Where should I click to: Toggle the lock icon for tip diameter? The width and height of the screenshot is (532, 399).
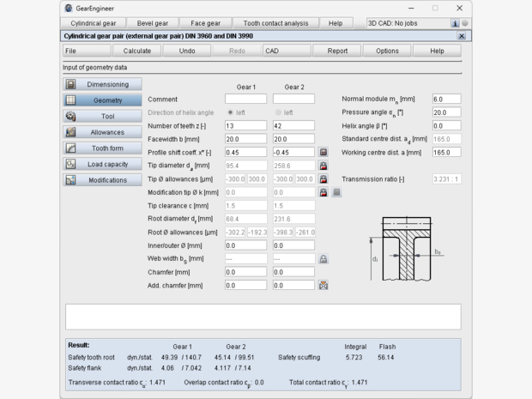click(323, 166)
